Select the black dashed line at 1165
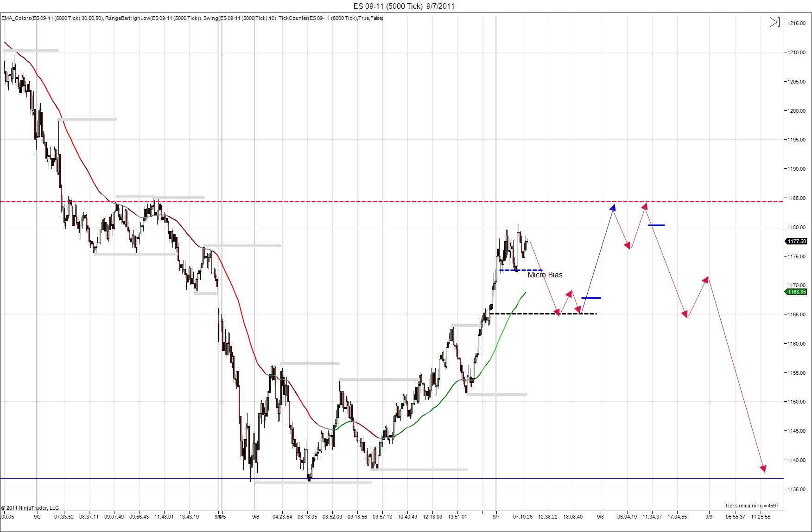812x532 pixels. (543, 314)
